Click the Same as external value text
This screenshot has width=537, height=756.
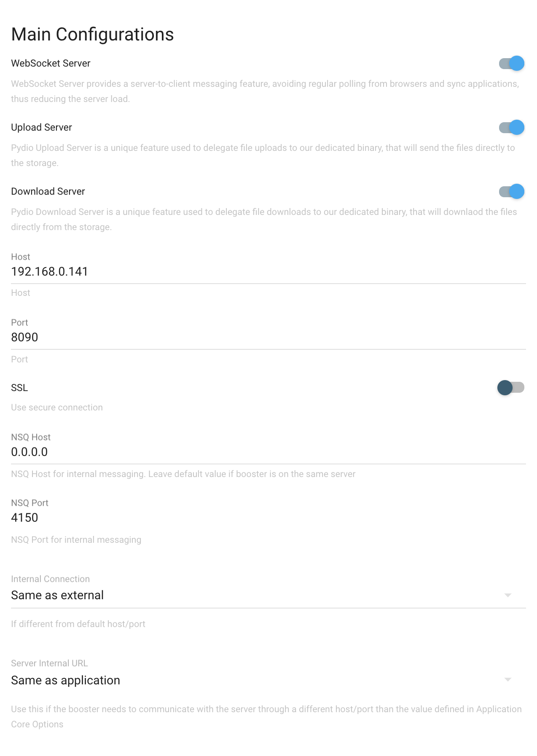click(57, 595)
